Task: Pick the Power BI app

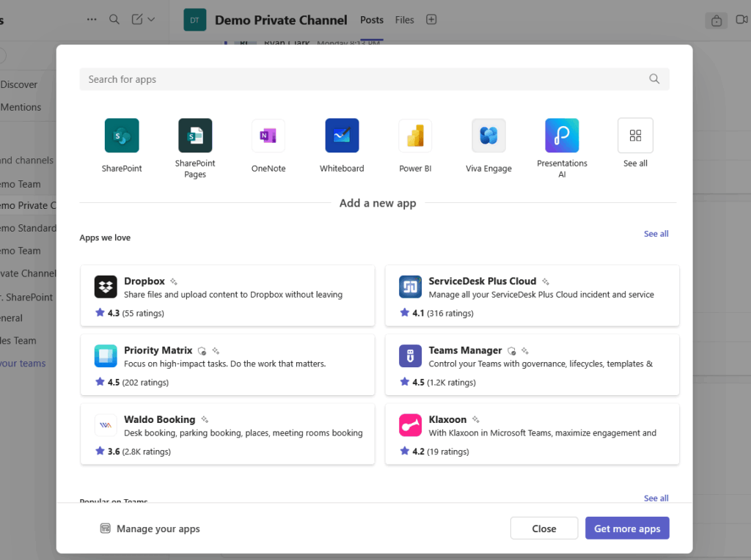Action: click(415, 136)
